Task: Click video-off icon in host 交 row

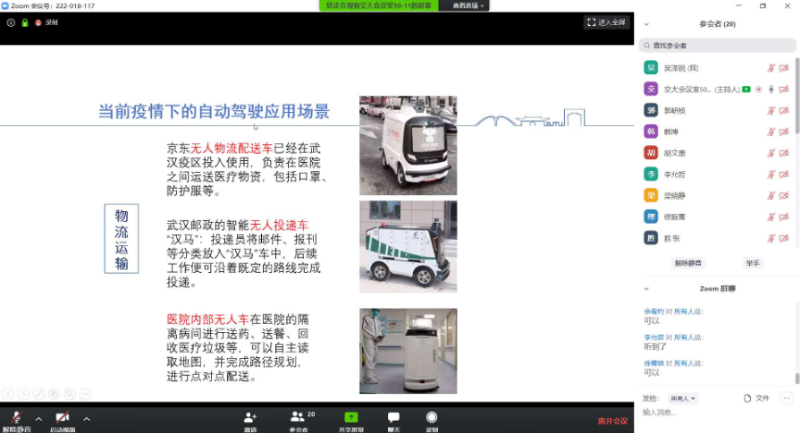Action: click(784, 89)
